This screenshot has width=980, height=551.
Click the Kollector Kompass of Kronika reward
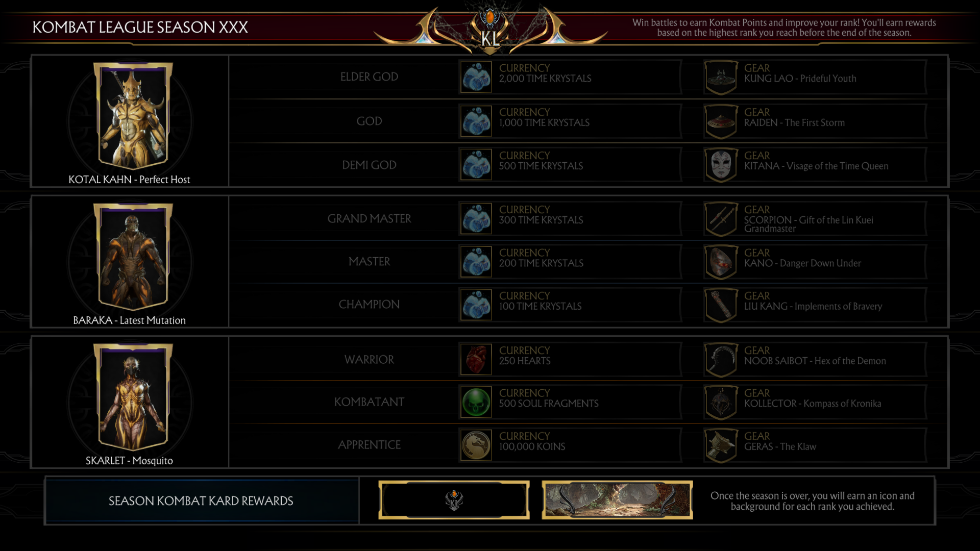tap(815, 402)
